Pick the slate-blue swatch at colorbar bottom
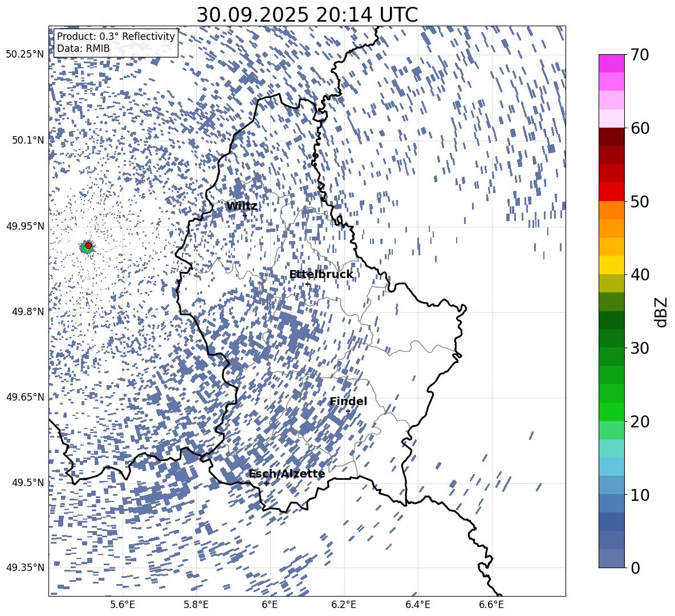Image resolution: width=675 pixels, height=616 pixels. (612, 558)
